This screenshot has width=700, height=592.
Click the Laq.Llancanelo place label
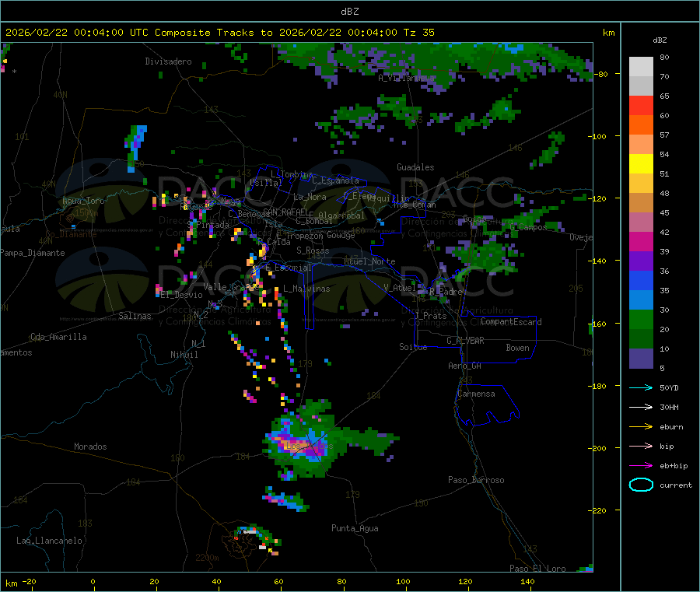(x=49, y=541)
